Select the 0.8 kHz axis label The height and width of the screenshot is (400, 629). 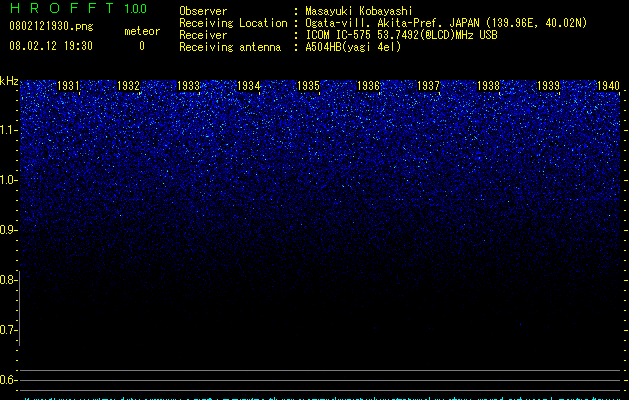pyautogui.click(x=8, y=280)
